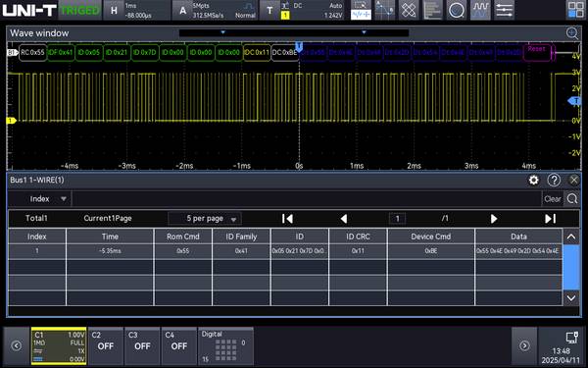Click the 0x41 ID Family cell
This screenshot has width=588, height=368.
[x=241, y=251]
